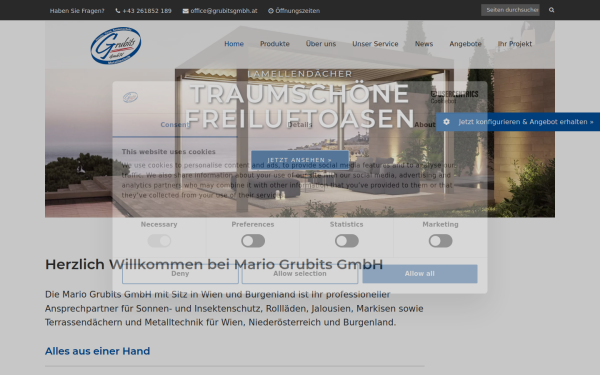Open the Home menu item
600x375 pixels.
234,44
